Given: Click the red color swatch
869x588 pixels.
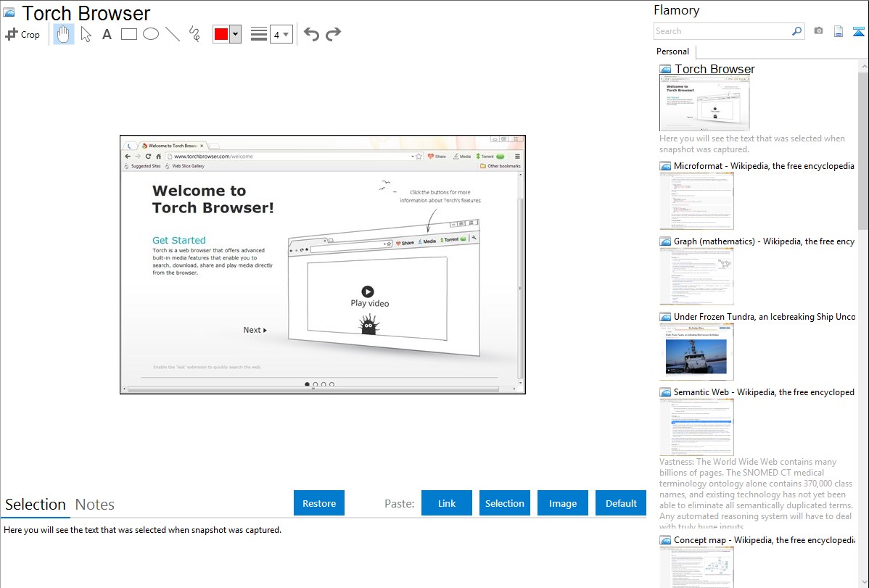Looking at the screenshot, I should [x=221, y=34].
